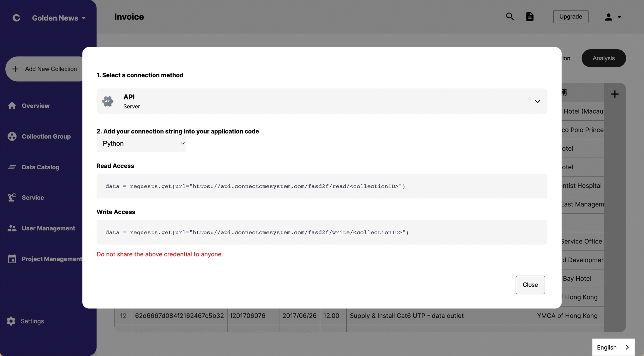The height and width of the screenshot is (356, 644).
Task: Open the Python language dropdown
Action: coord(141,143)
